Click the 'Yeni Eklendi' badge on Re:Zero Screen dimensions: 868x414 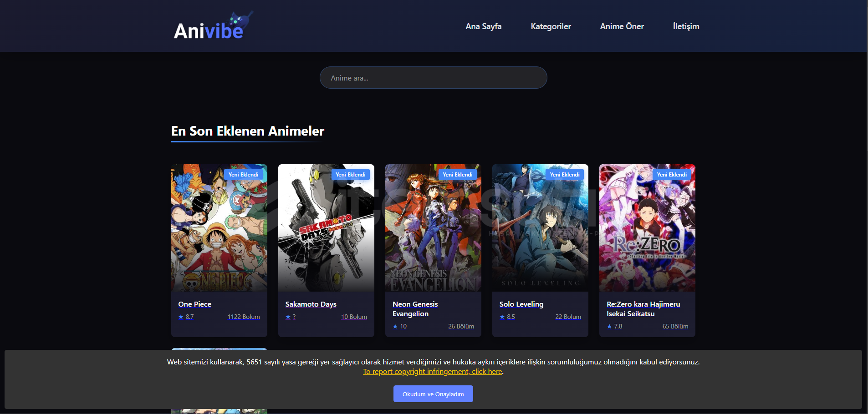coord(671,175)
